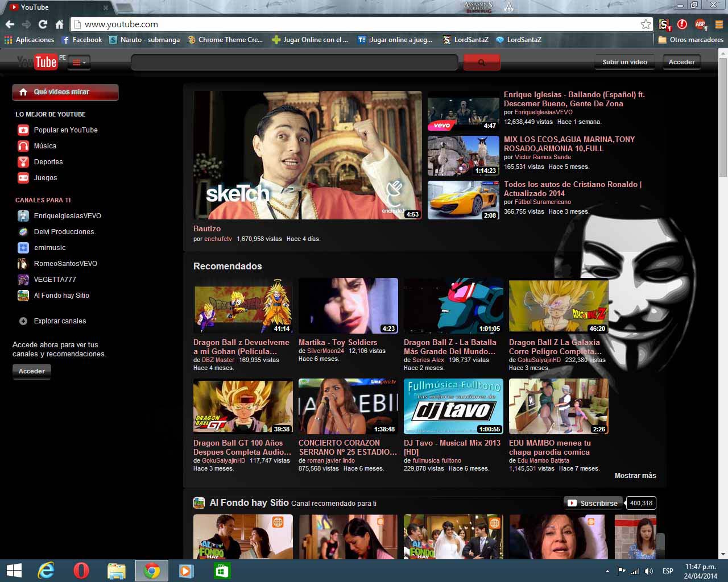Open MIX LOS ECOS video title
728x582 pixels.
coord(569,144)
